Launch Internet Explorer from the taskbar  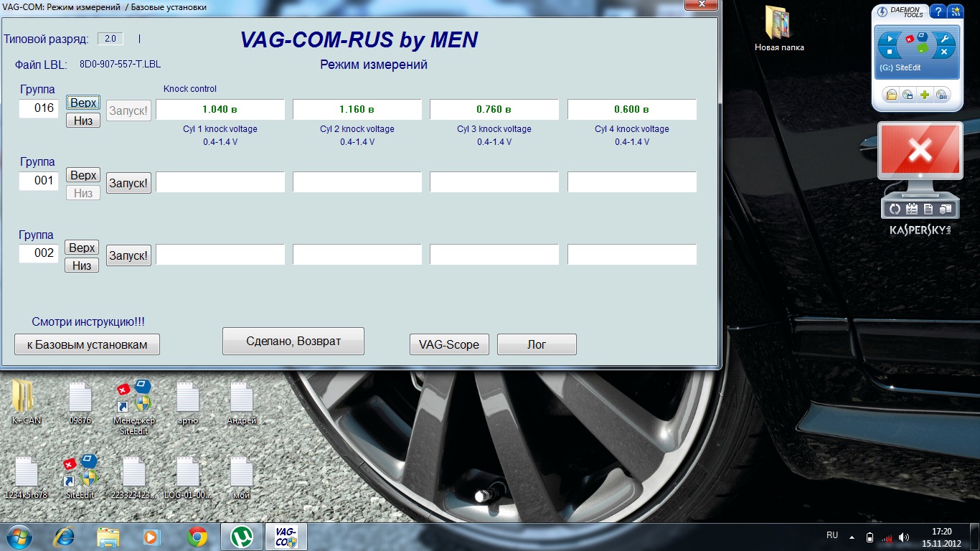(65, 536)
